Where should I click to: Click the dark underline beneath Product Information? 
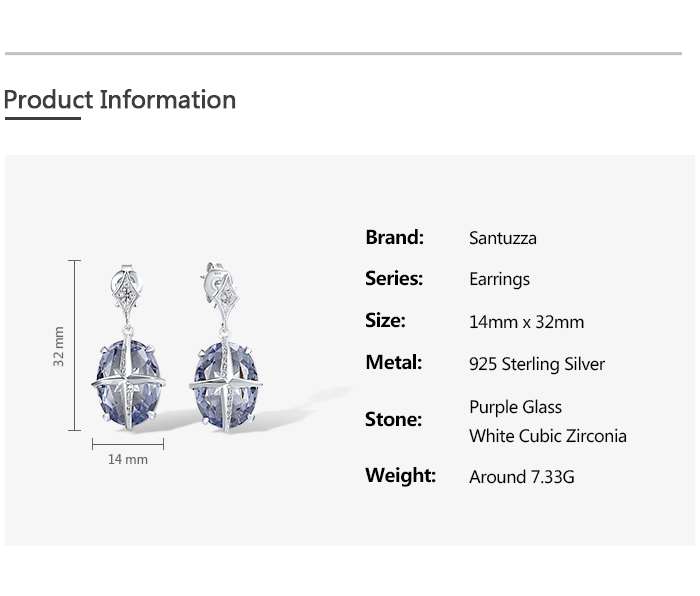point(42,119)
